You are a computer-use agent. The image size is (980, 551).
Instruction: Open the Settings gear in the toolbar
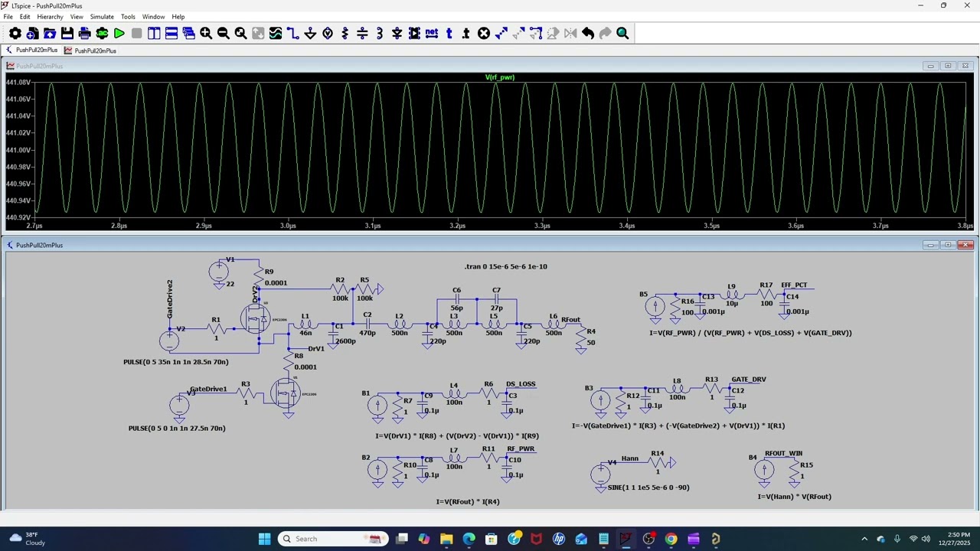pyautogui.click(x=15, y=33)
